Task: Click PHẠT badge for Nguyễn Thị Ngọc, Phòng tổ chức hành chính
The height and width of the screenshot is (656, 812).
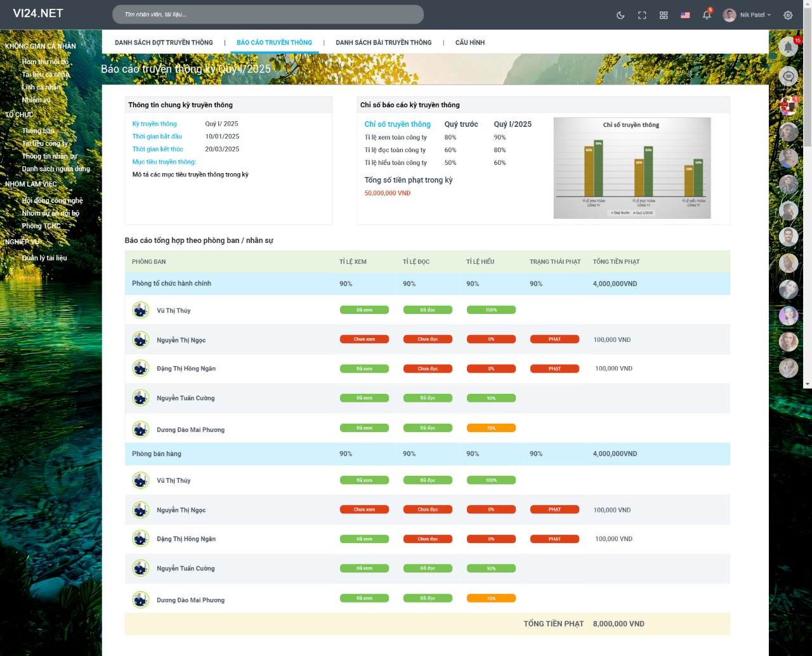Action: [x=554, y=339]
